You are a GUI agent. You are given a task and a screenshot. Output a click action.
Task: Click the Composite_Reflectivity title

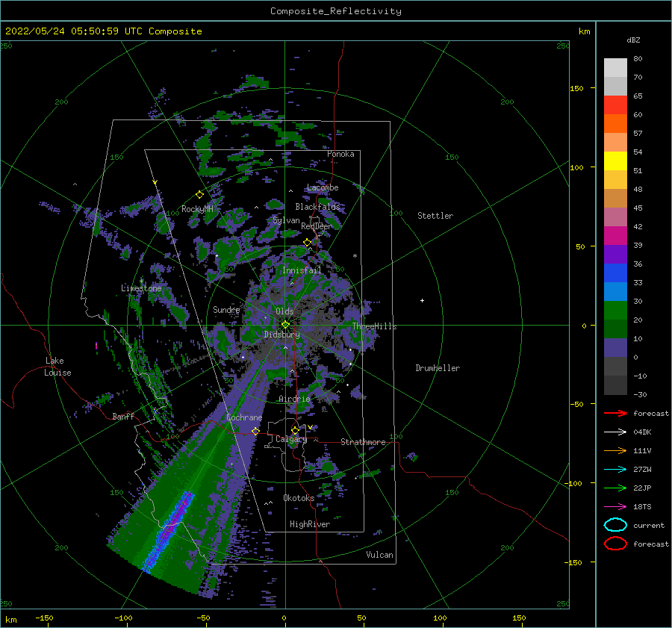coord(336,11)
